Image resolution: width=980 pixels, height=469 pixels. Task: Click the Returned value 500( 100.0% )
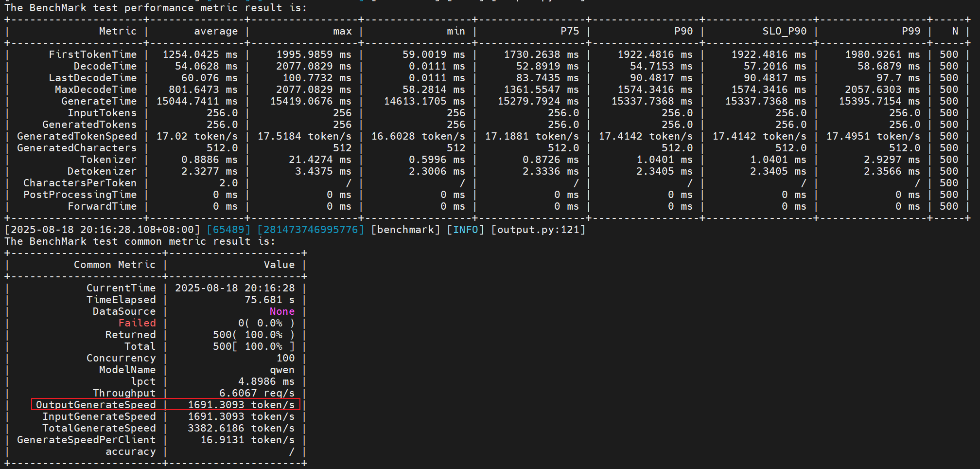[254, 335]
